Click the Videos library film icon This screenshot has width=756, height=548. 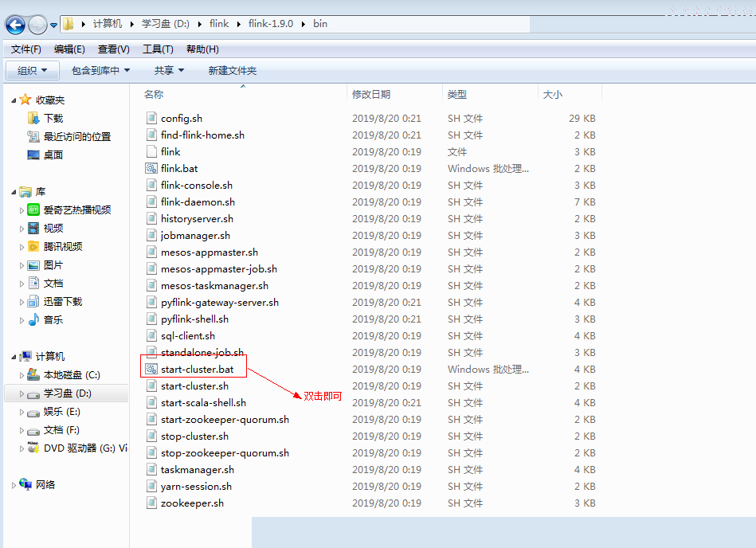[x=33, y=228]
